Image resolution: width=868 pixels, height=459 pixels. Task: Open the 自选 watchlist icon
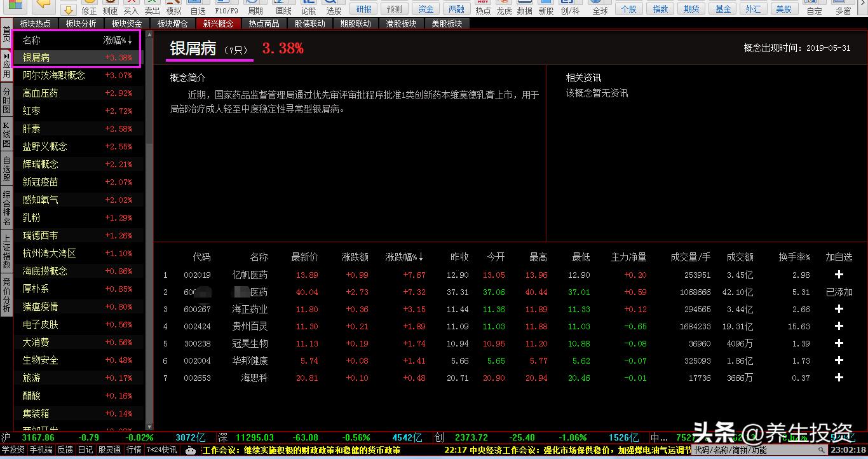click(198, 8)
